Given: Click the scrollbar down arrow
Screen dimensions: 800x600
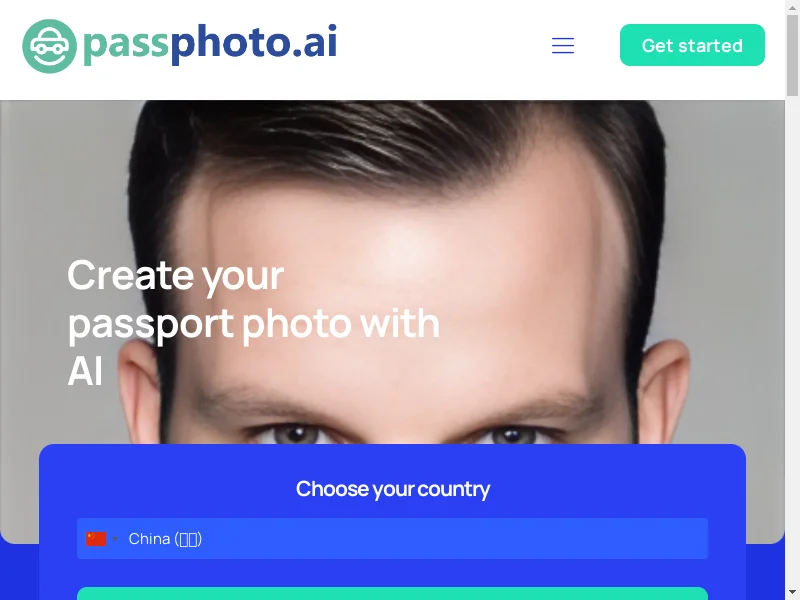Looking at the screenshot, I should [792, 593].
